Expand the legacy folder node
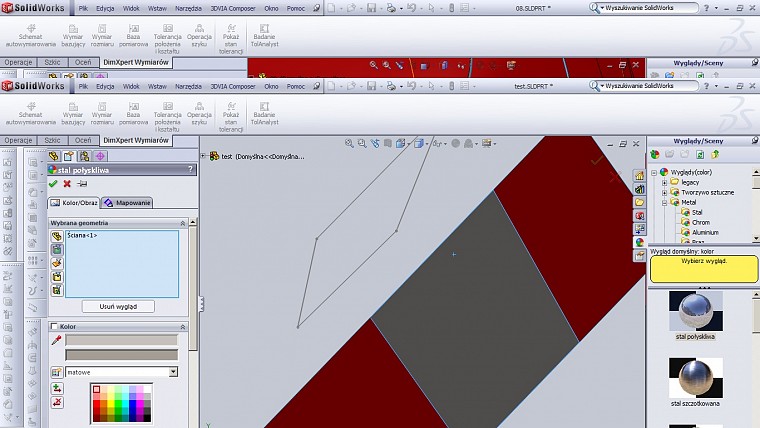The width and height of the screenshot is (760, 428). tap(665, 182)
